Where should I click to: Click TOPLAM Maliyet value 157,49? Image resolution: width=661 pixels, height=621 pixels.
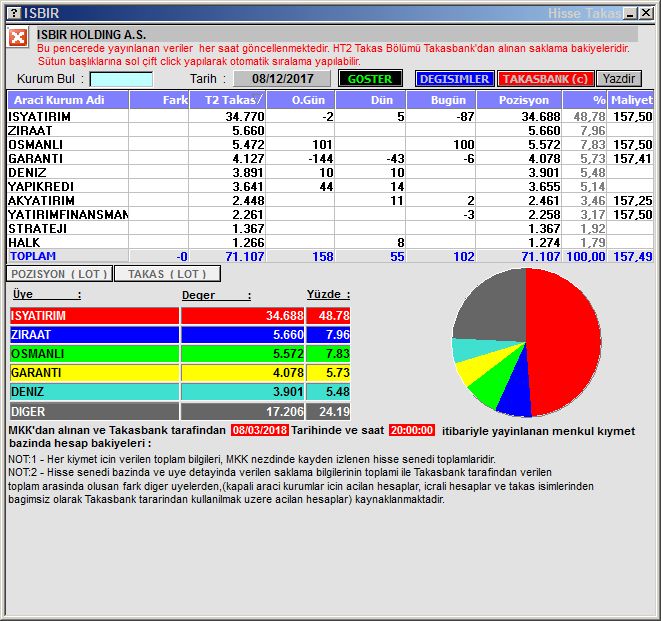(x=632, y=256)
